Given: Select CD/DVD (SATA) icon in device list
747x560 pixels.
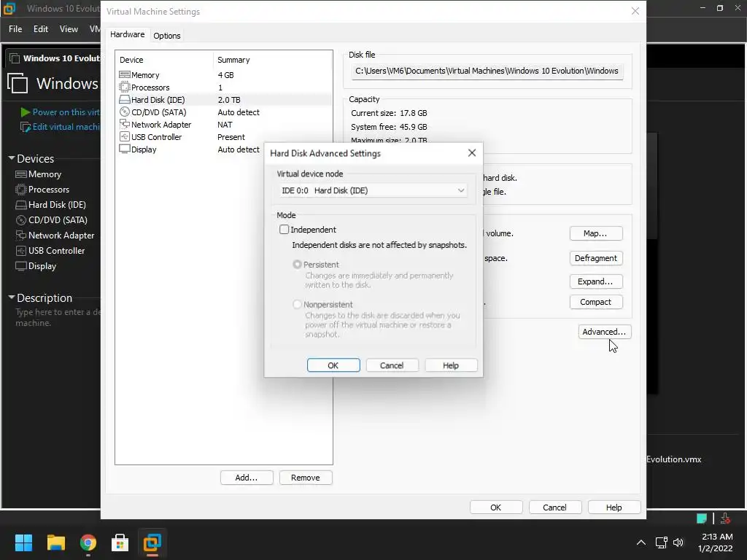Looking at the screenshot, I should [x=124, y=112].
